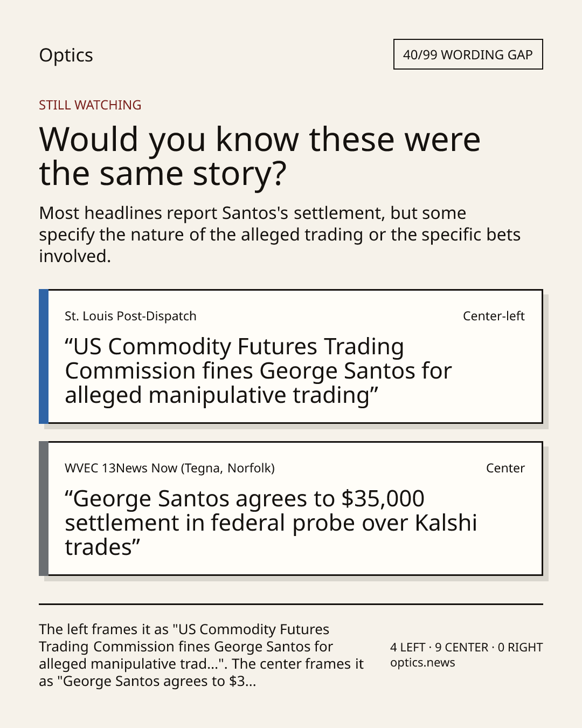Select the subheading about Santos's settlement
This screenshot has width=582, height=728.
coord(280,235)
